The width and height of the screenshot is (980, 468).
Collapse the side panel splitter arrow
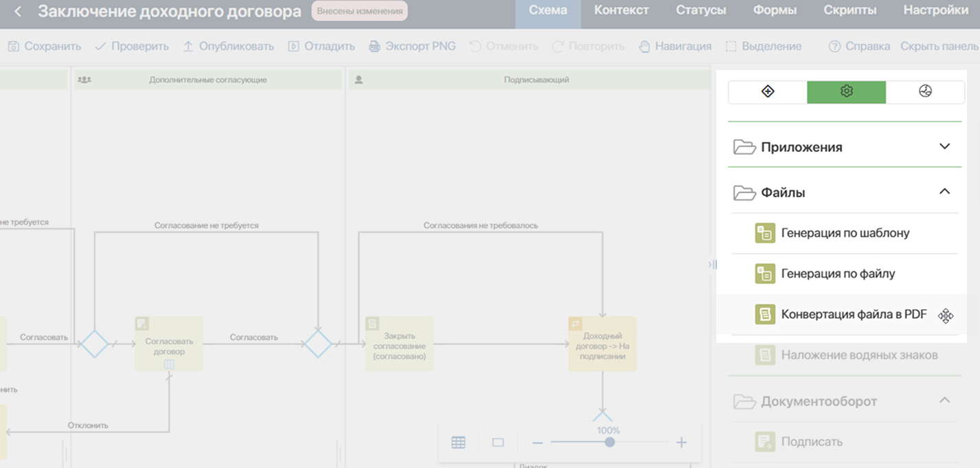(x=712, y=264)
